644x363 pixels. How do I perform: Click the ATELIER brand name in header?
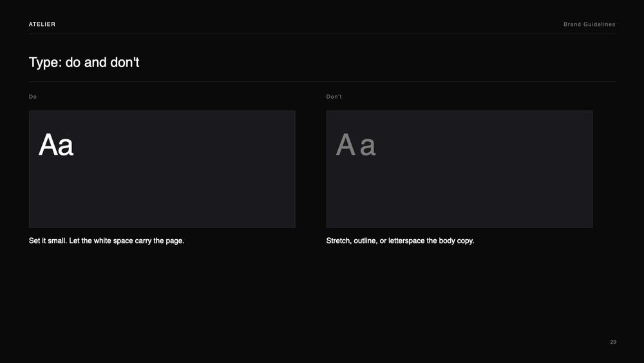point(42,25)
